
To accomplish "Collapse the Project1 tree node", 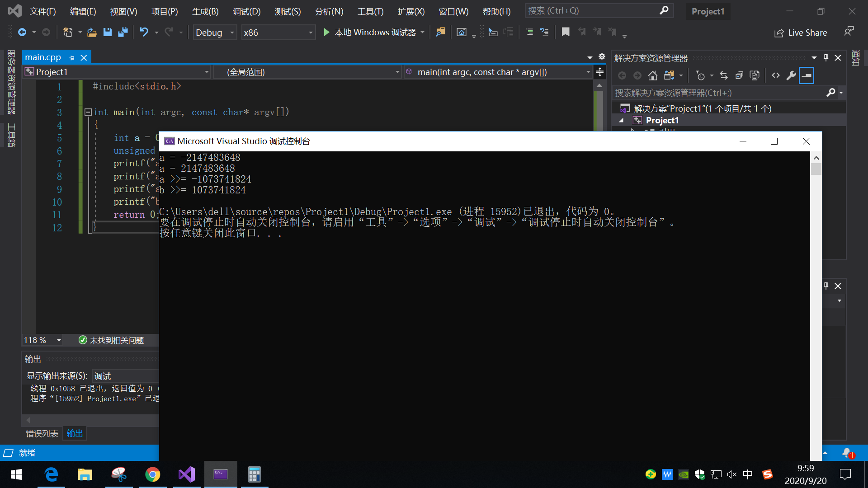I will [622, 120].
